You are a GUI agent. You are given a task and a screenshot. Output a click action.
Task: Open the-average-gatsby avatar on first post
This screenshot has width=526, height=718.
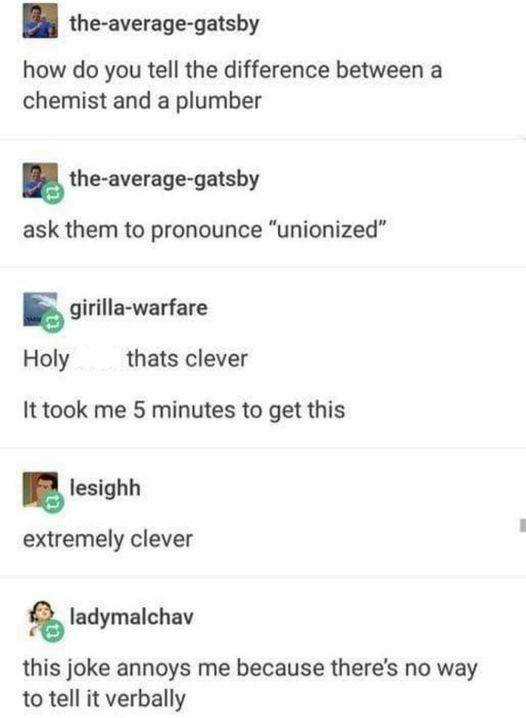pyautogui.click(x=40, y=21)
